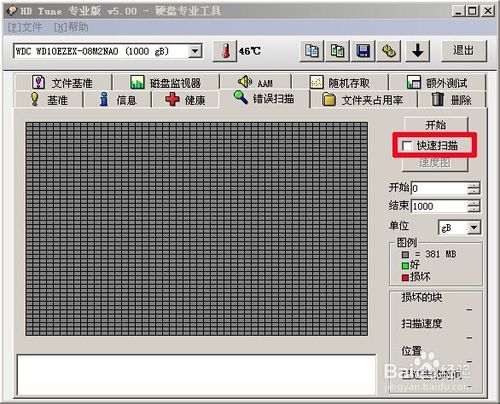Click the thermometer temperature icon
This screenshot has width=500, height=404.
pyautogui.click(x=225, y=51)
